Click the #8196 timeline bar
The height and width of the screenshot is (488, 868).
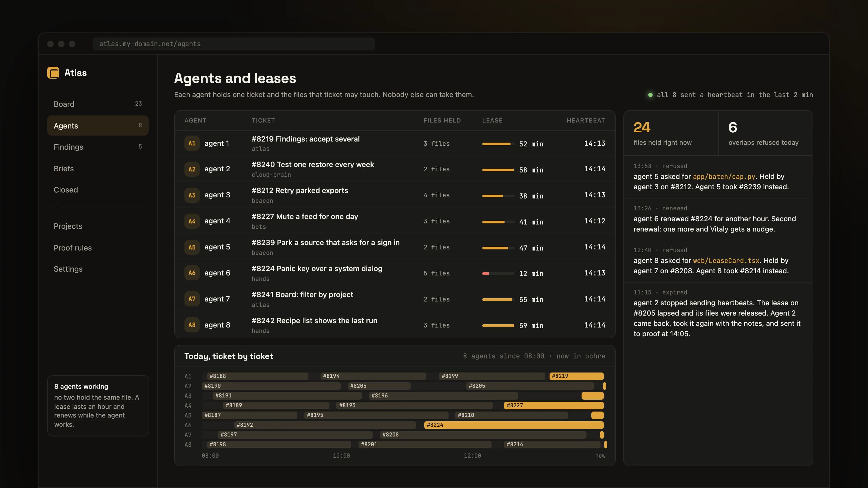click(443, 395)
